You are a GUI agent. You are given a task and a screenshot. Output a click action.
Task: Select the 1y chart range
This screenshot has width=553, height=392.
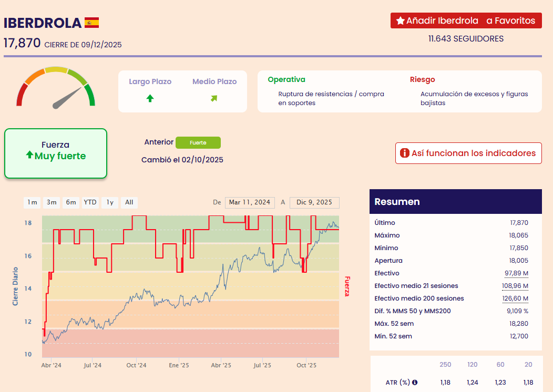[x=110, y=202]
